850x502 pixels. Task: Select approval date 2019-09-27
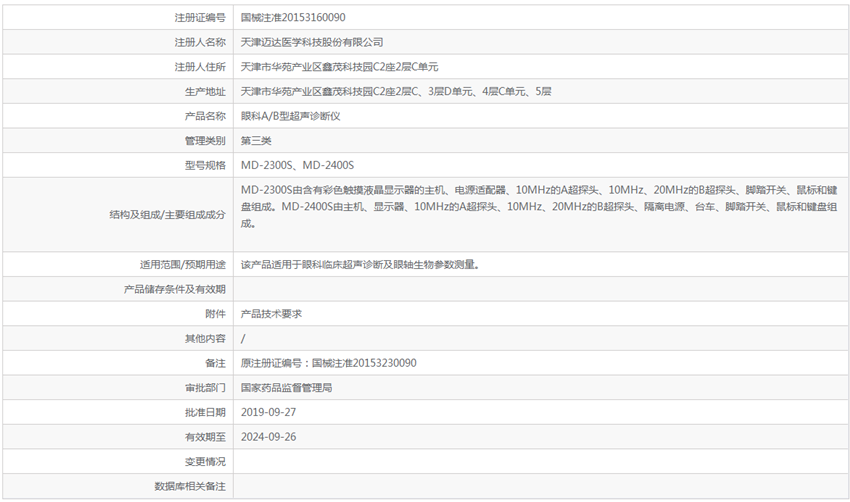[x=268, y=413]
